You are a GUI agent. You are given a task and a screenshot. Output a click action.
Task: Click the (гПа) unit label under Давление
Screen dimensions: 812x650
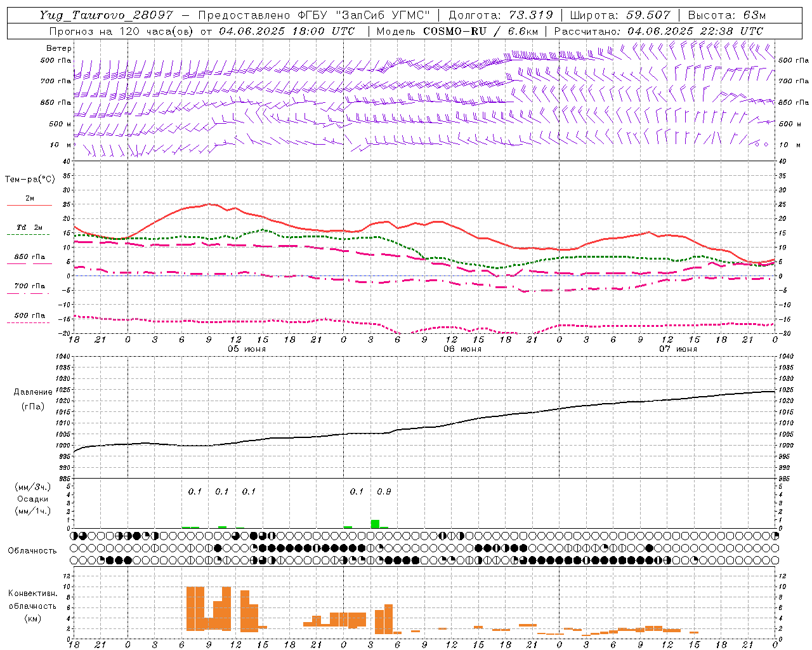point(32,407)
